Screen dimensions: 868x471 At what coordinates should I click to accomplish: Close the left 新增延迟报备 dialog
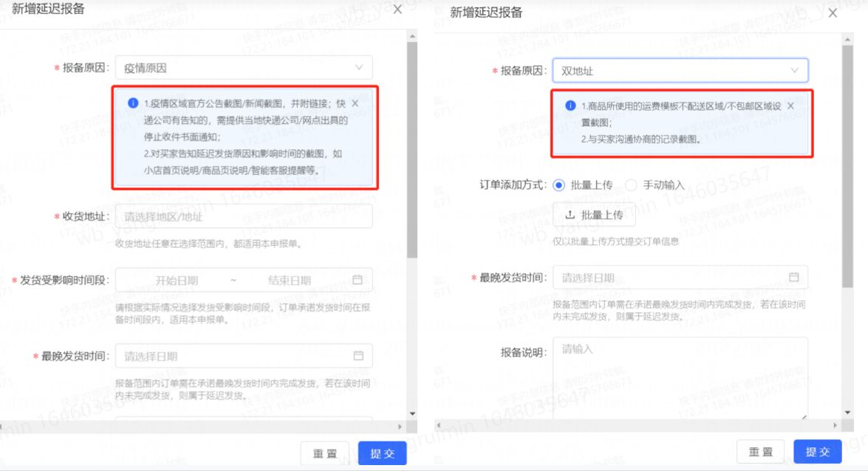pos(397,10)
